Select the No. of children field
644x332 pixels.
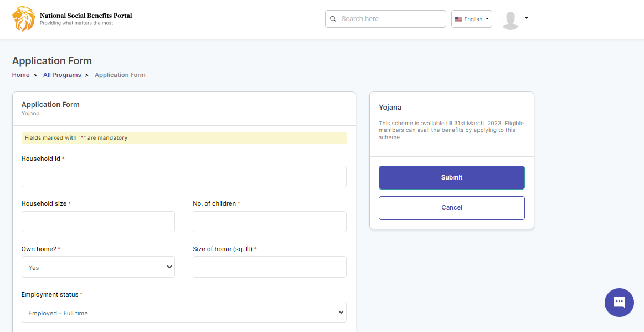(x=269, y=222)
